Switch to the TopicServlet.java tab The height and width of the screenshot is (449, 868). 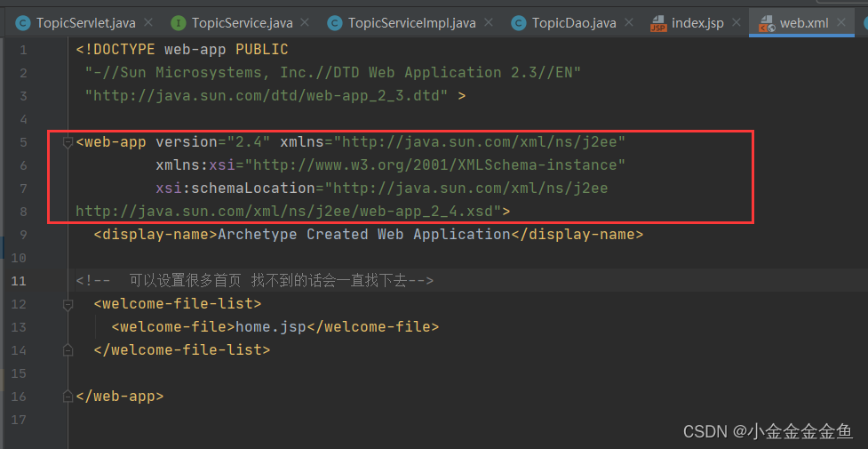86,23
